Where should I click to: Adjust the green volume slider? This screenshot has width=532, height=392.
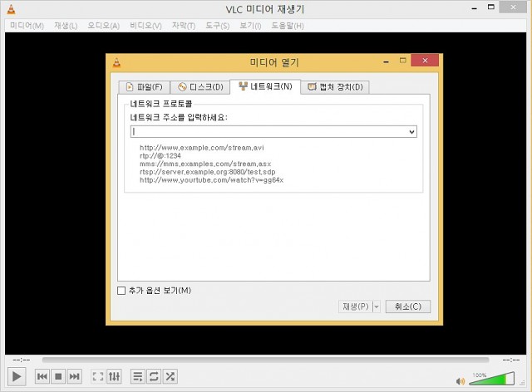tap(491, 379)
